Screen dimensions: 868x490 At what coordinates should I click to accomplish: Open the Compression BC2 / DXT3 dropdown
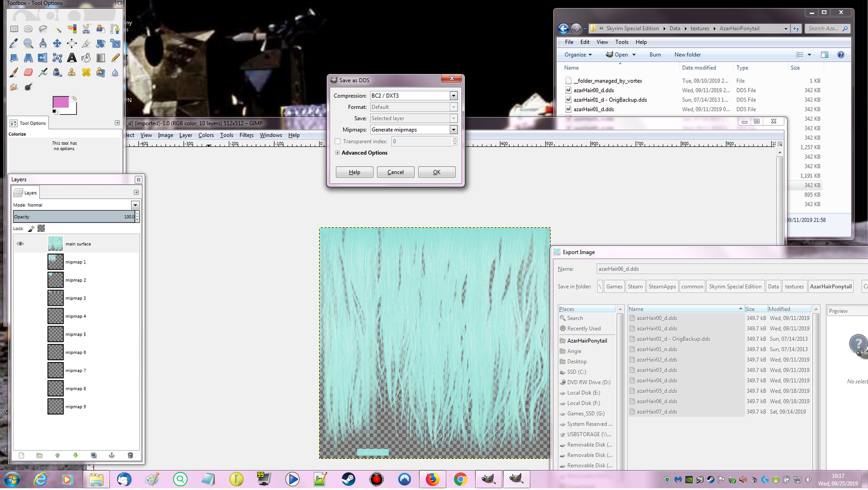coord(453,96)
